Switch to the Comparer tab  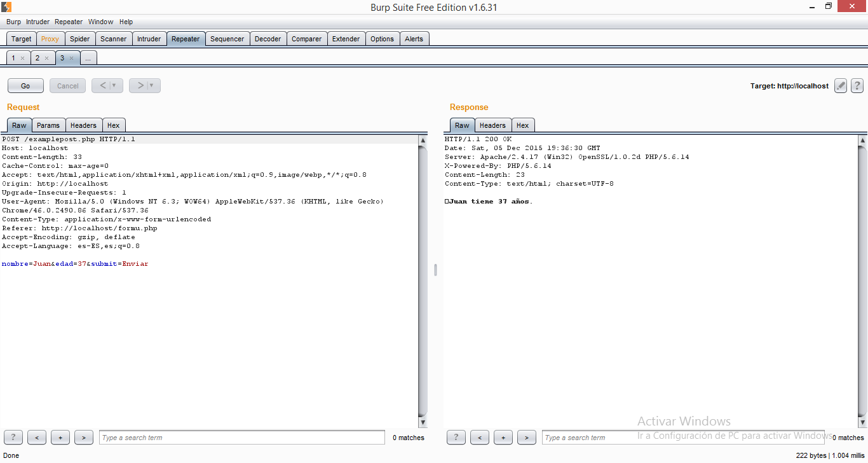point(307,39)
